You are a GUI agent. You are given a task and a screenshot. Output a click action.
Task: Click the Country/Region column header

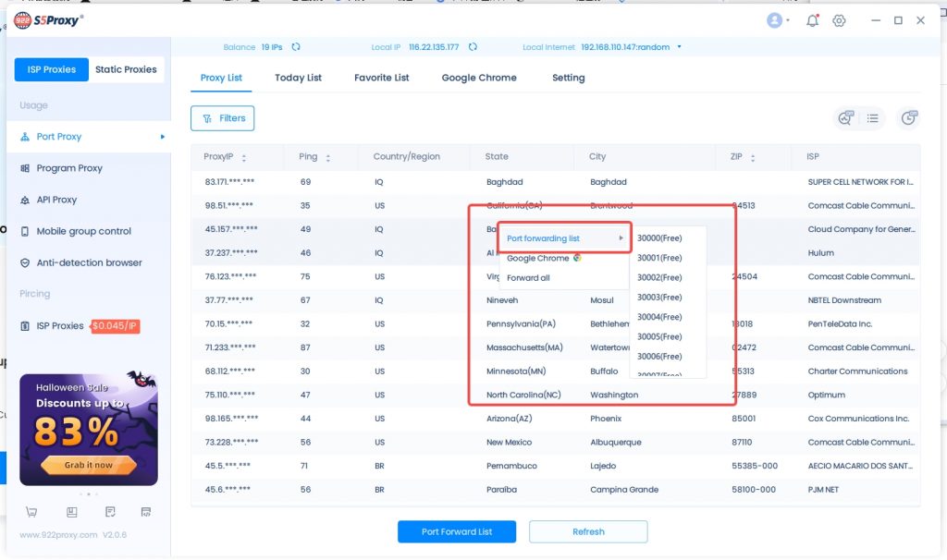(x=407, y=157)
